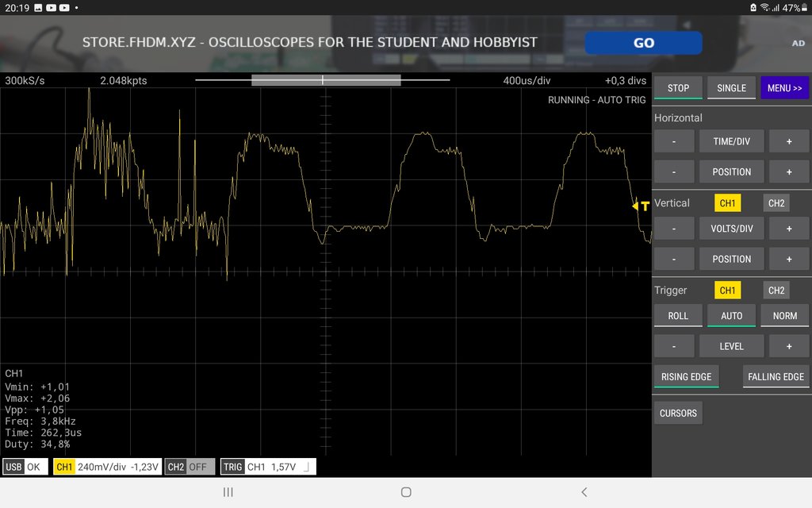
Task: Tap the image notification icon in status bar
Action: (38, 8)
